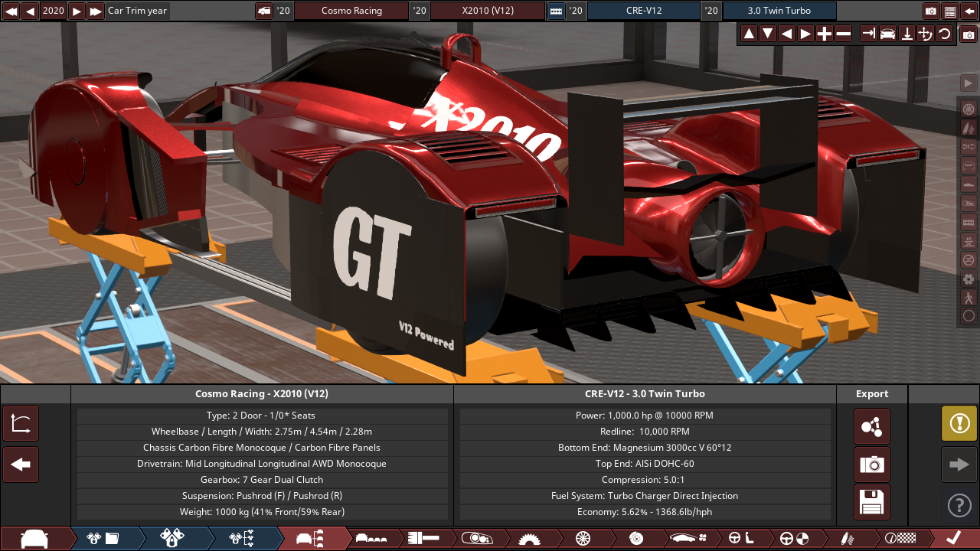Save with the floppy disk button

872,502
